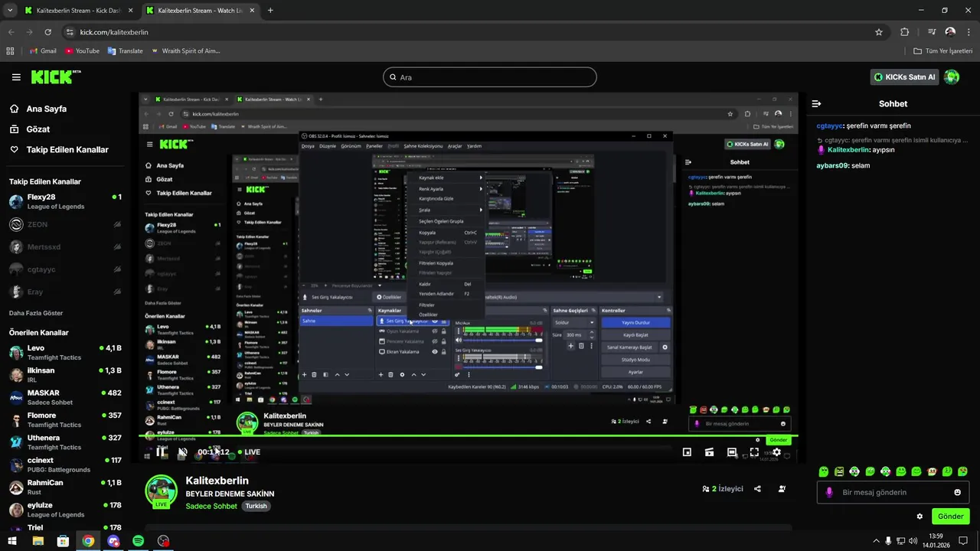This screenshot has width=980, height=551.
Task: Click the LIVE indicator in player
Action: 249,452
